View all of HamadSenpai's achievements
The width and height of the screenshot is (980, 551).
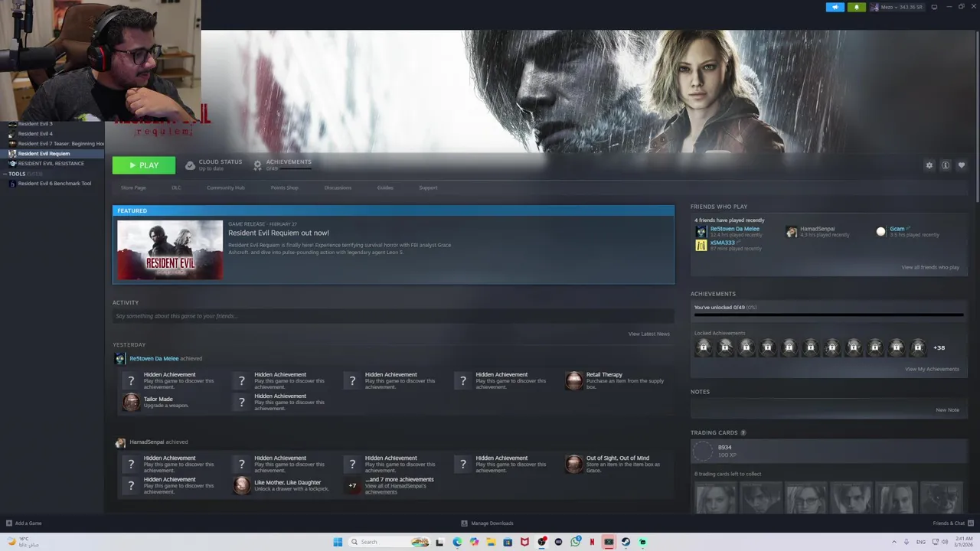(x=395, y=489)
